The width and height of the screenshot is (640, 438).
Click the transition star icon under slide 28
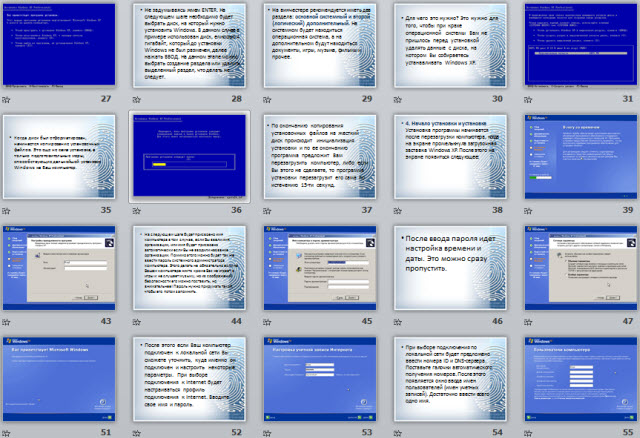coord(137,100)
